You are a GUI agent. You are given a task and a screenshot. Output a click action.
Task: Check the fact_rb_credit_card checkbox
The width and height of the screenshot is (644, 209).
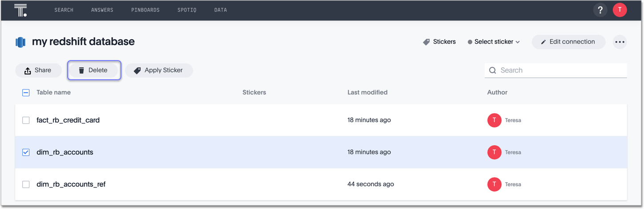tap(26, 120)
